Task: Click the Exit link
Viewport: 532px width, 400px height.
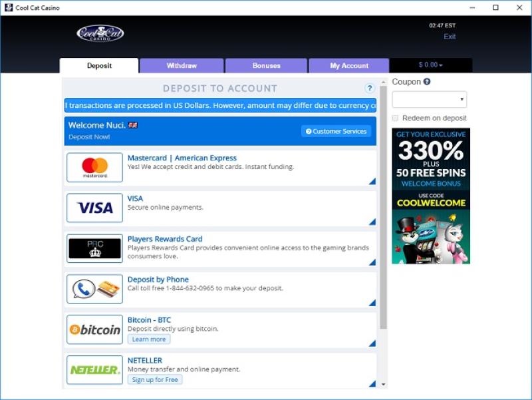Action: pos(450,37)
